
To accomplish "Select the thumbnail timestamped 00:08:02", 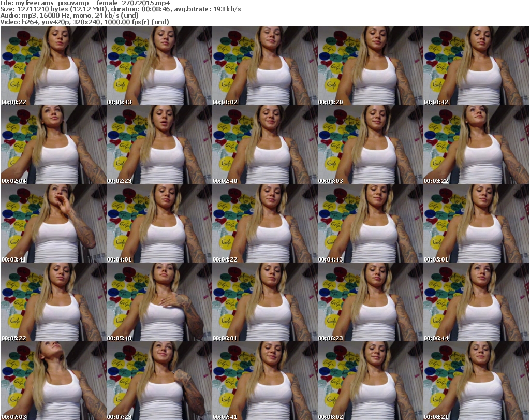I will [371, 381].
